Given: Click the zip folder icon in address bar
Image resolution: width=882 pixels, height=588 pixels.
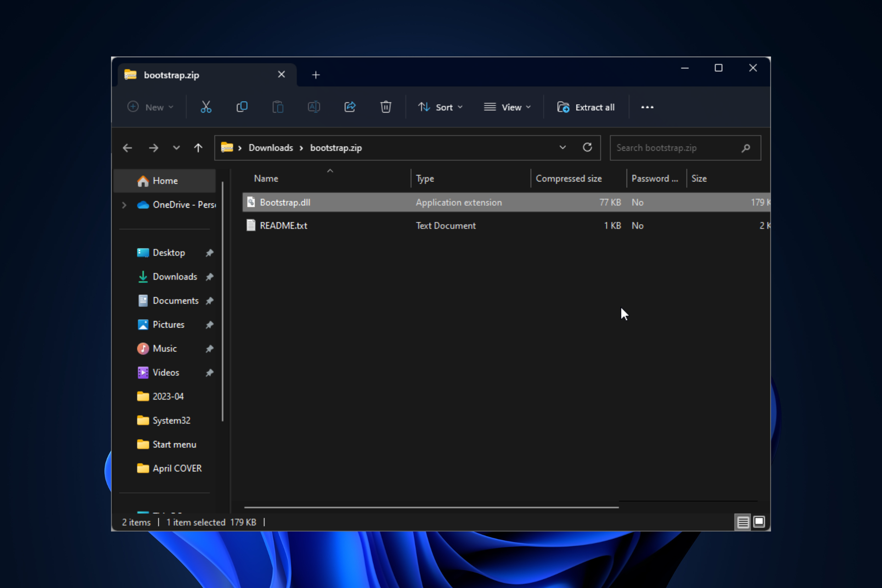Looking at the screenshot, I should click(x=227, y=147).
